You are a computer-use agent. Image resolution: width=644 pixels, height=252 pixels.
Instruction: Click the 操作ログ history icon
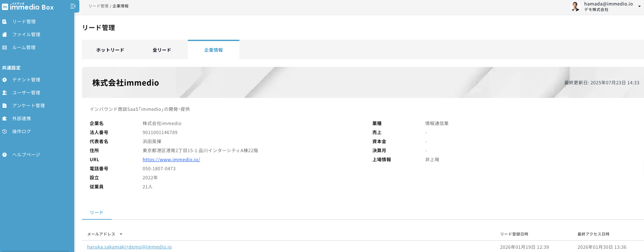tap(5, 131)
